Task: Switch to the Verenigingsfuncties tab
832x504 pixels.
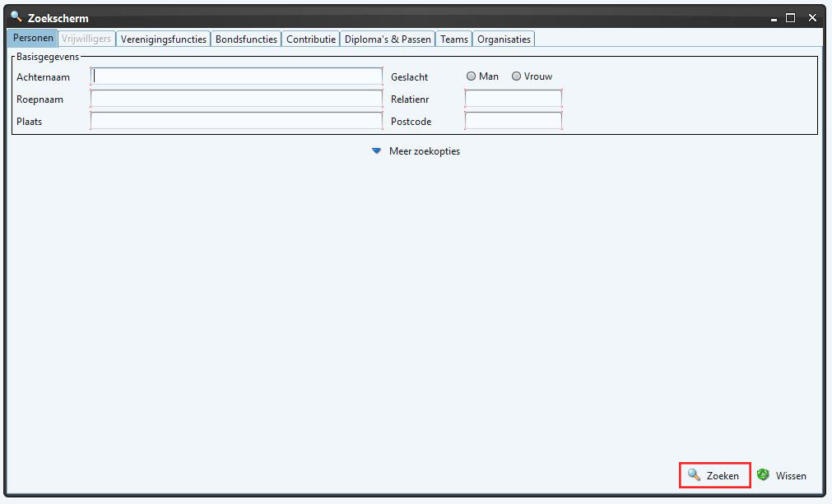Action: coord(163,39)
